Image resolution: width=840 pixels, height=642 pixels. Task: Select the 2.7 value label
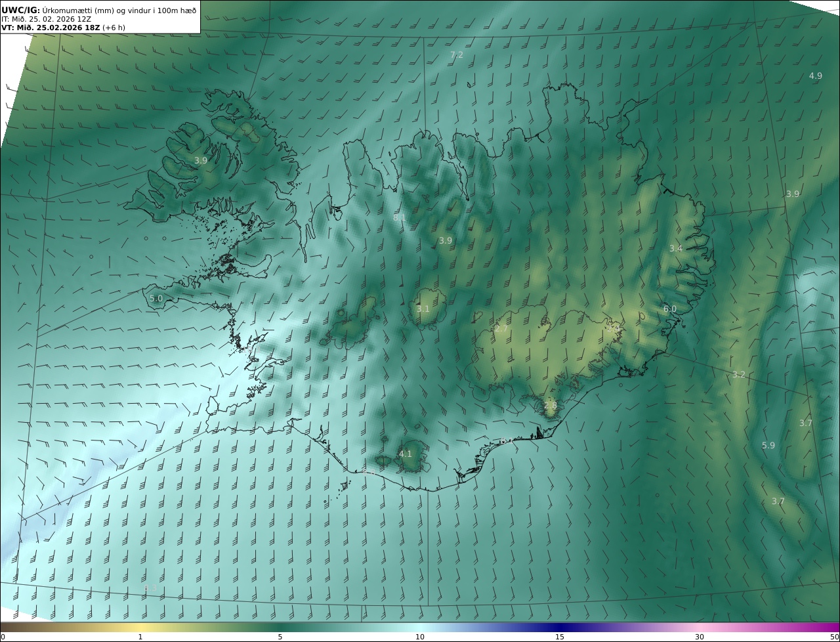click(x=501, y=329)
